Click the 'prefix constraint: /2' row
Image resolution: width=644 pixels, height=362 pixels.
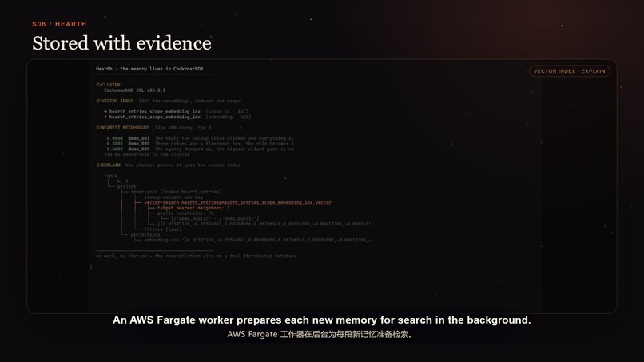pos(185,213)
